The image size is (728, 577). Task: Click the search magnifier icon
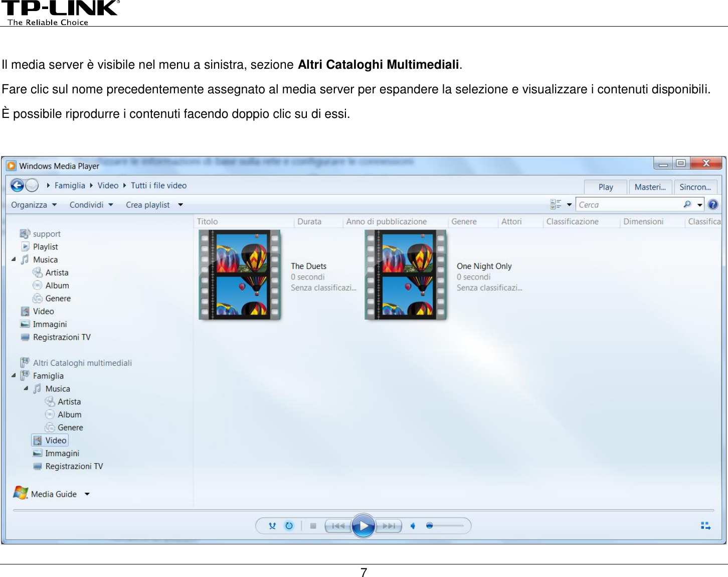pos(687,204)
